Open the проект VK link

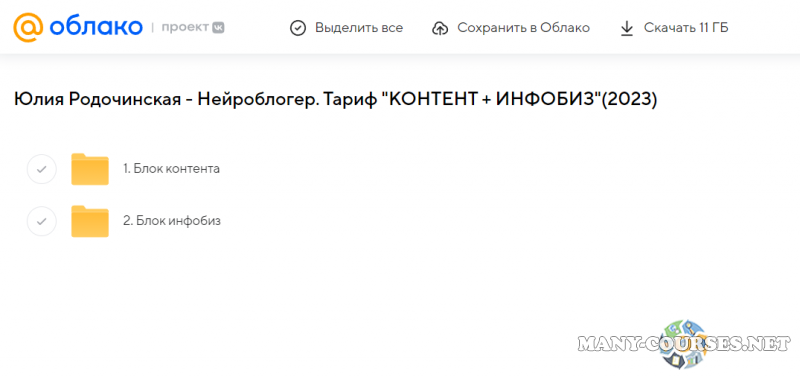(193, 28)
